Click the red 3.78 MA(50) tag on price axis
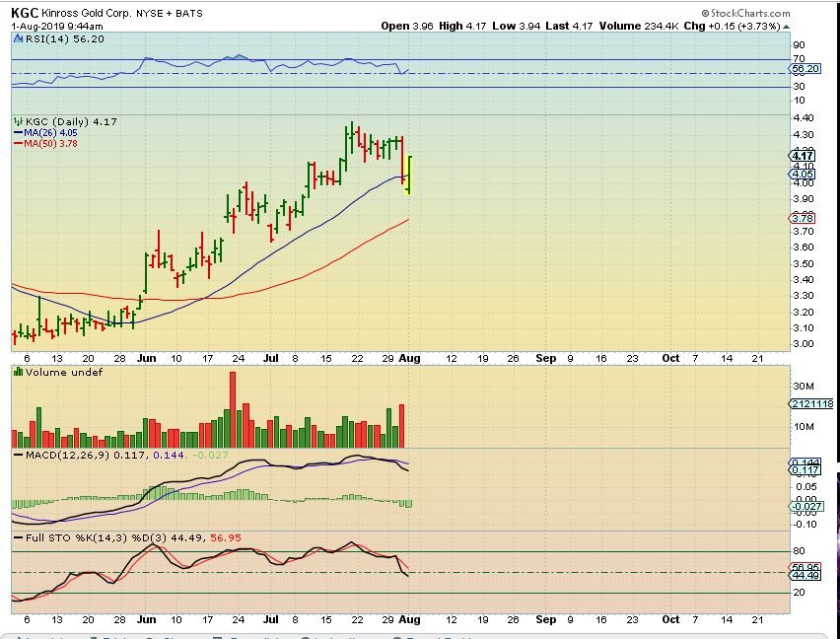Viewport: 840px width, 639px height. click(803, 218)
